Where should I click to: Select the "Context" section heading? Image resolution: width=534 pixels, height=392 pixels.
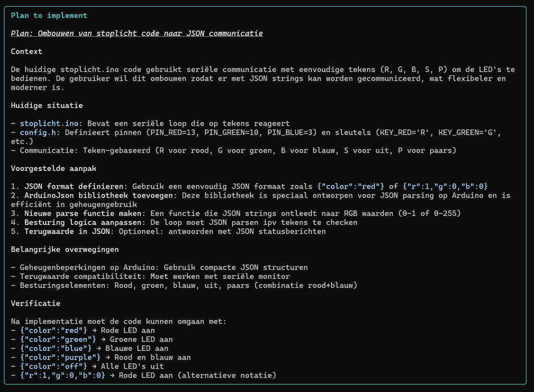click(x=27, y=52)
